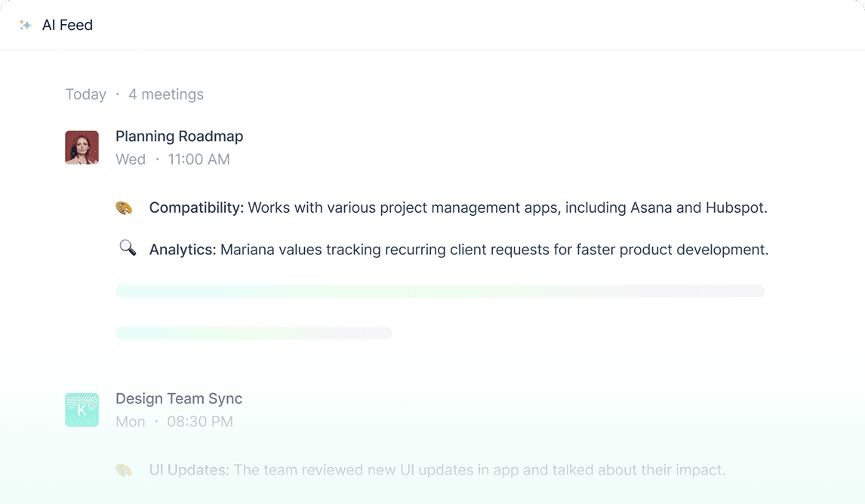The height and width of the screenshot is (504, 865).
Task: Click the long loading placeholder bar
Action: (x=440, y=291)
